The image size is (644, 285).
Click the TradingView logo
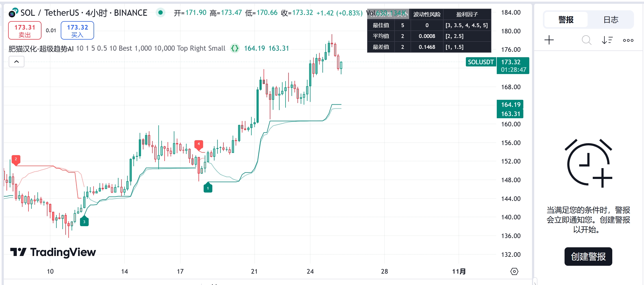coord(53,252)
